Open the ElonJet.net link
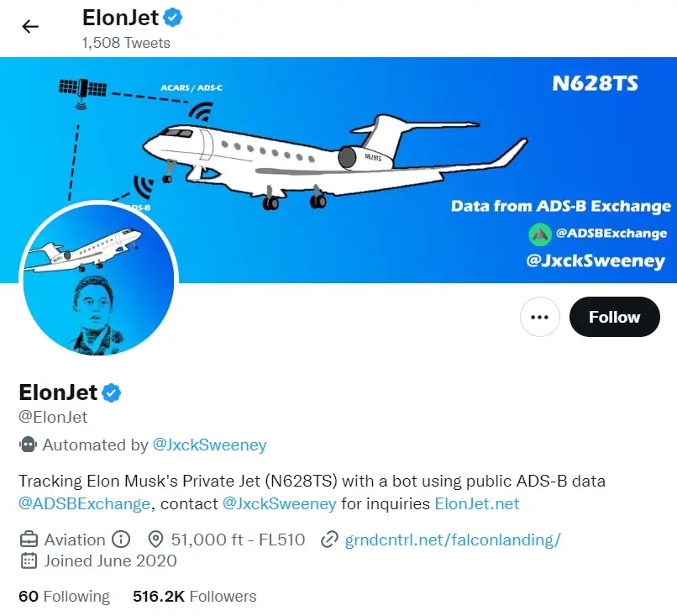This screenshot has width=677, height=616. (x=476, y=504)
